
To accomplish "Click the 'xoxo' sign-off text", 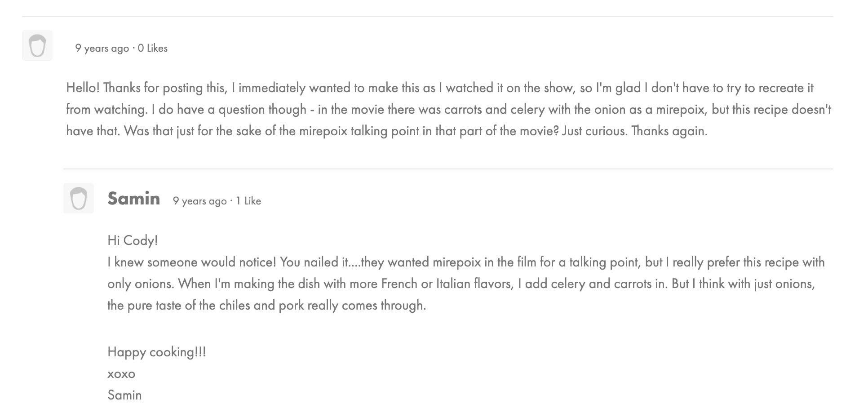I will (121, 373).
